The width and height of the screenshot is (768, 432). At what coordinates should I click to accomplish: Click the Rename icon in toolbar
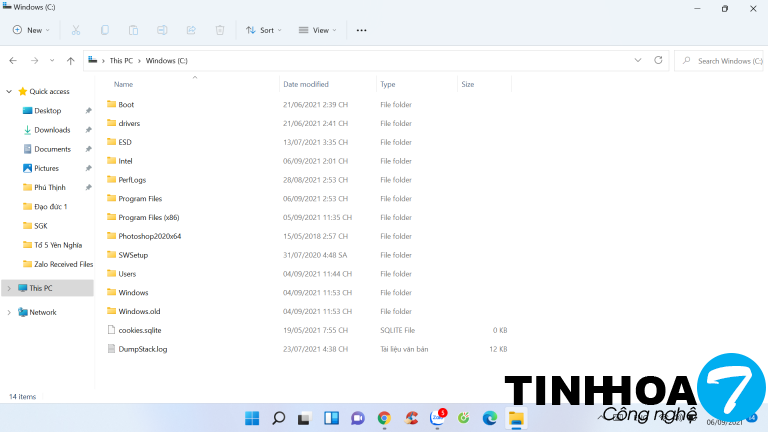point(163,30)
